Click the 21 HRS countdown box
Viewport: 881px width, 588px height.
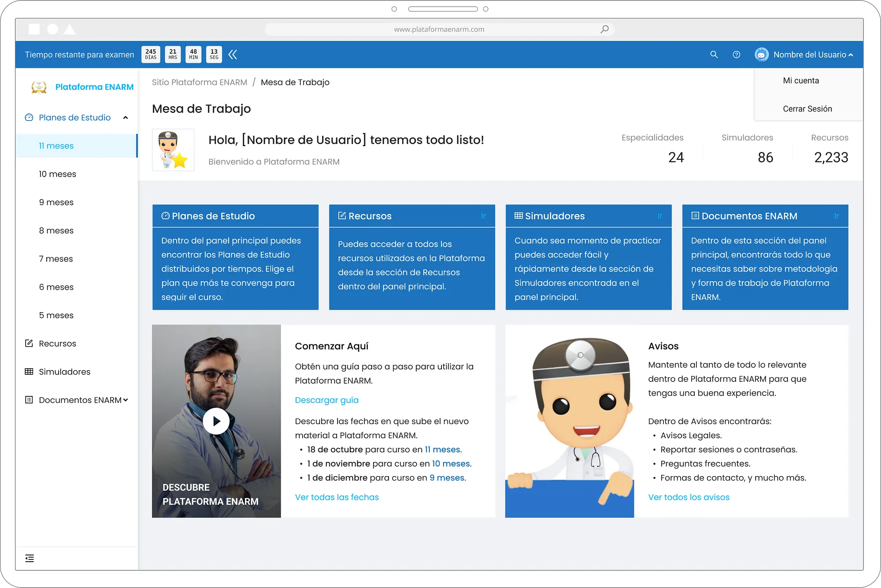point(173,54)
